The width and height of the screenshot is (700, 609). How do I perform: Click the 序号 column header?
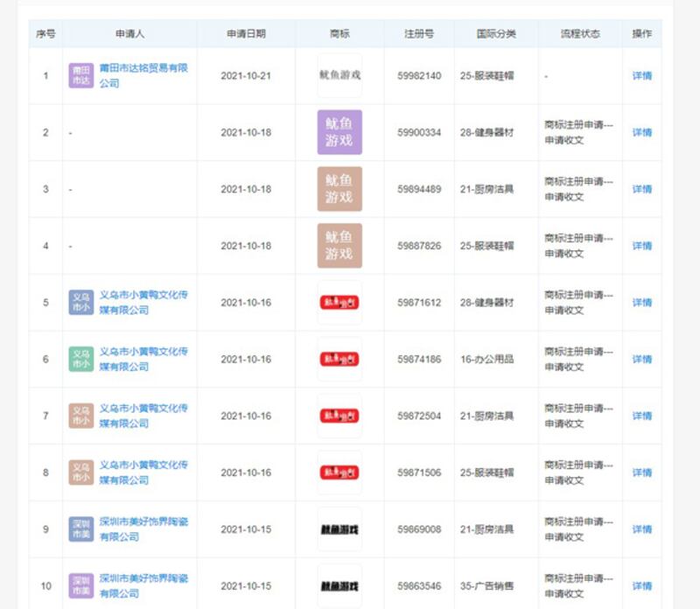(45, 34)
